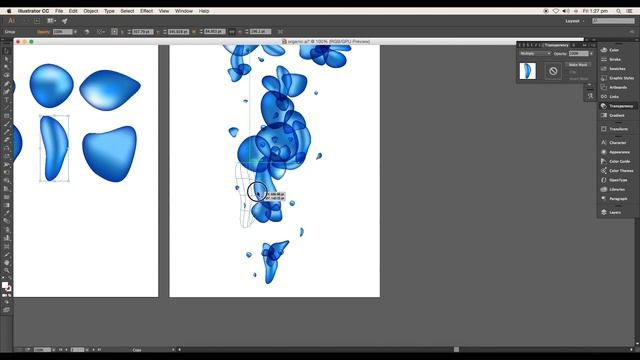Click the volume icon in menu bar
The height and width of the screenshot is (360, 640).
[566, 11]
